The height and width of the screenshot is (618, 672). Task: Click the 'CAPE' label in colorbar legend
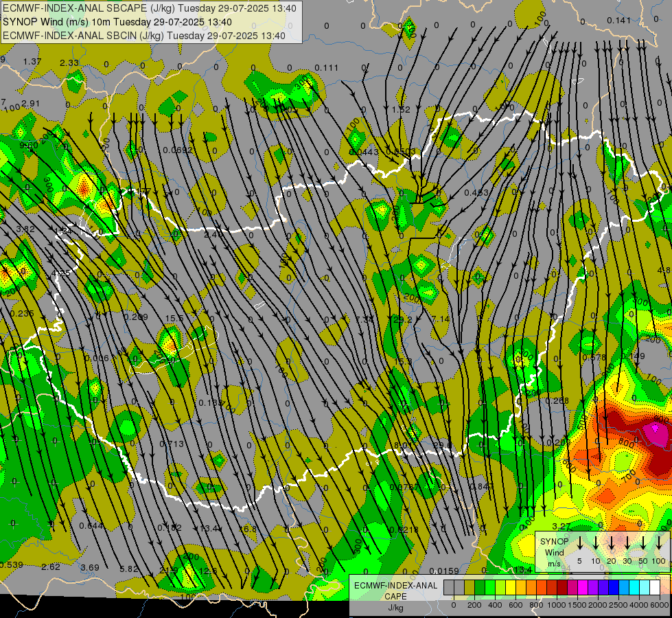coord(395,597)
